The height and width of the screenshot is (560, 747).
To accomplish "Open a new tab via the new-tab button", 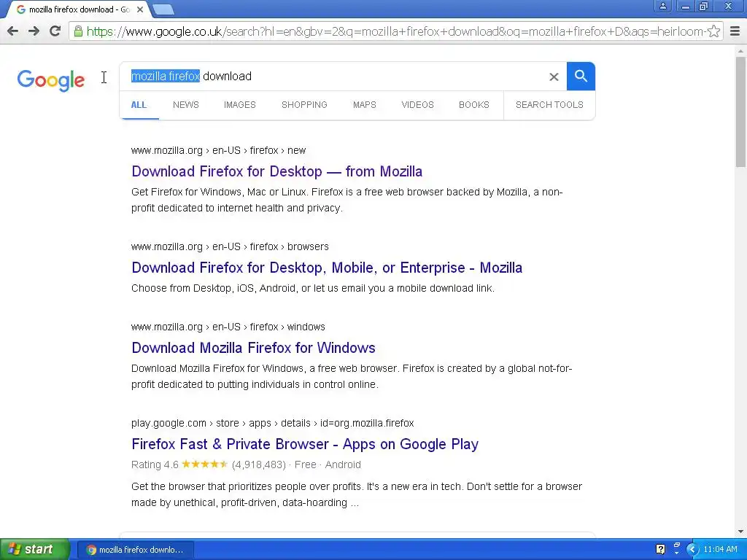I will point(164,9).
